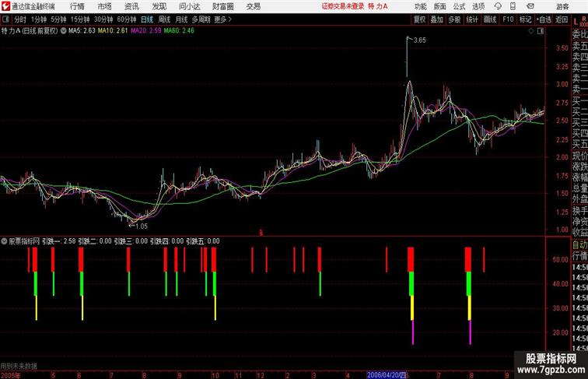Screen dimensions: 588x379
Task: Click the MA20: 2.59 indicator label
Action: [146, 31]
